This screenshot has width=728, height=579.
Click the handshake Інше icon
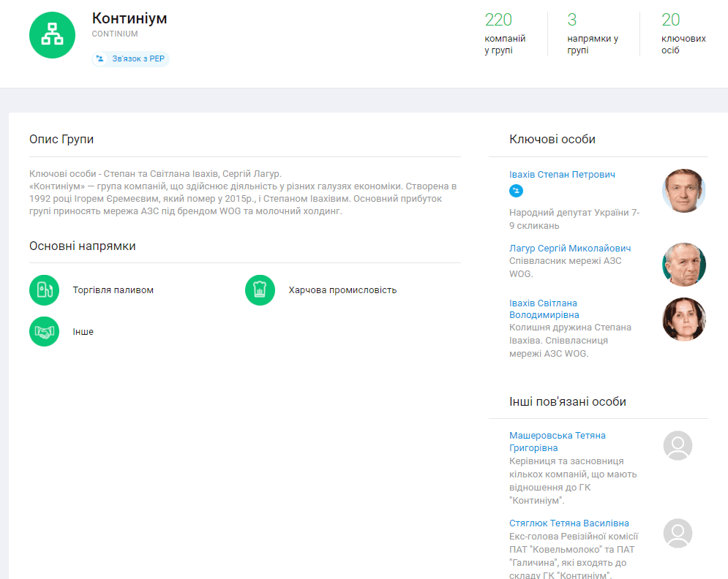click(x=44, y=332)
